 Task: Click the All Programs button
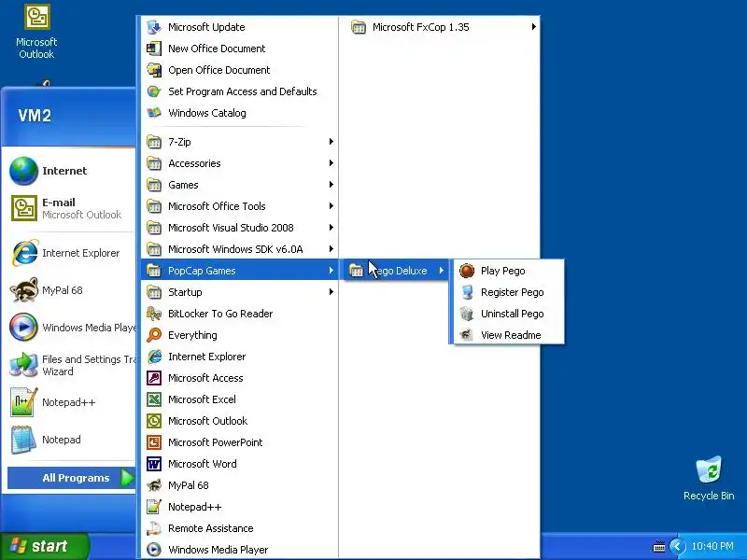(72, 478)
